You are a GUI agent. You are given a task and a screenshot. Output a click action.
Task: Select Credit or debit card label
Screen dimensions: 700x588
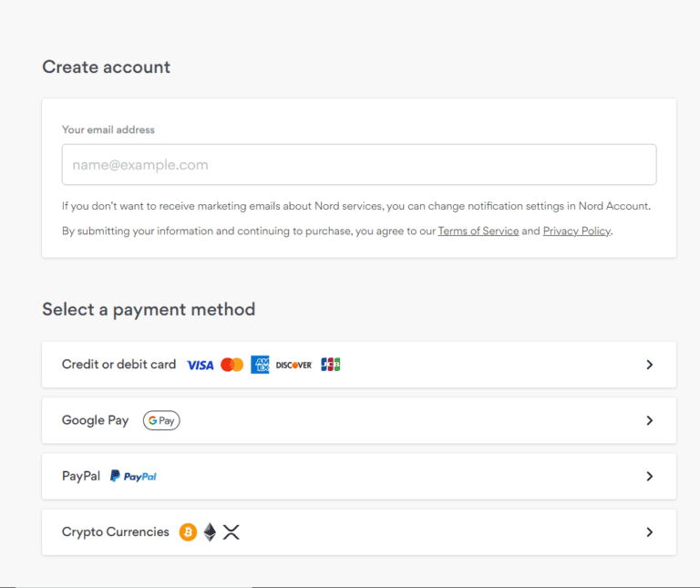[118, 365]
